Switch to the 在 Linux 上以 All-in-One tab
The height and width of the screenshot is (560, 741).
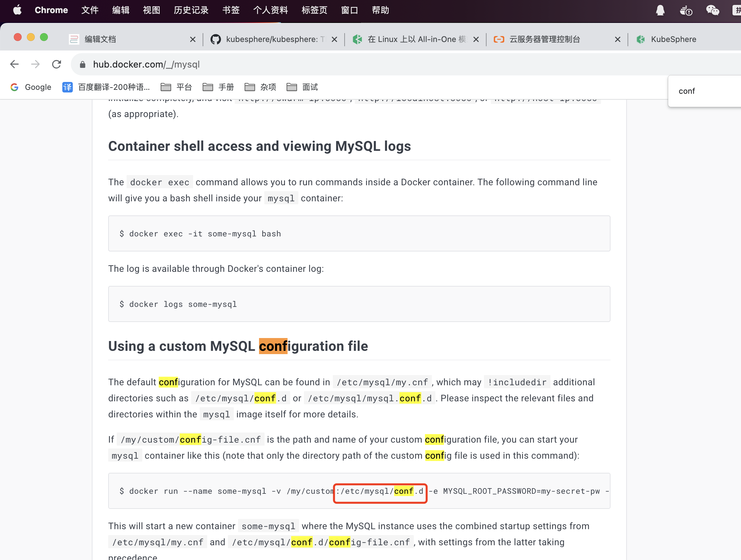point(415,39)
